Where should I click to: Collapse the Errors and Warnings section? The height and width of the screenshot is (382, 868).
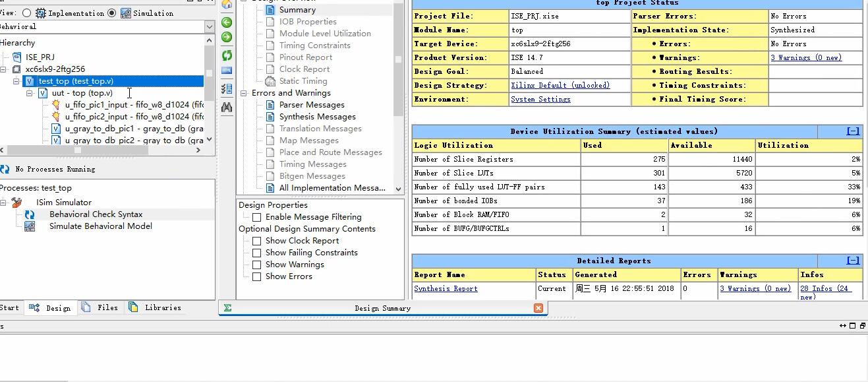point(244,93)
